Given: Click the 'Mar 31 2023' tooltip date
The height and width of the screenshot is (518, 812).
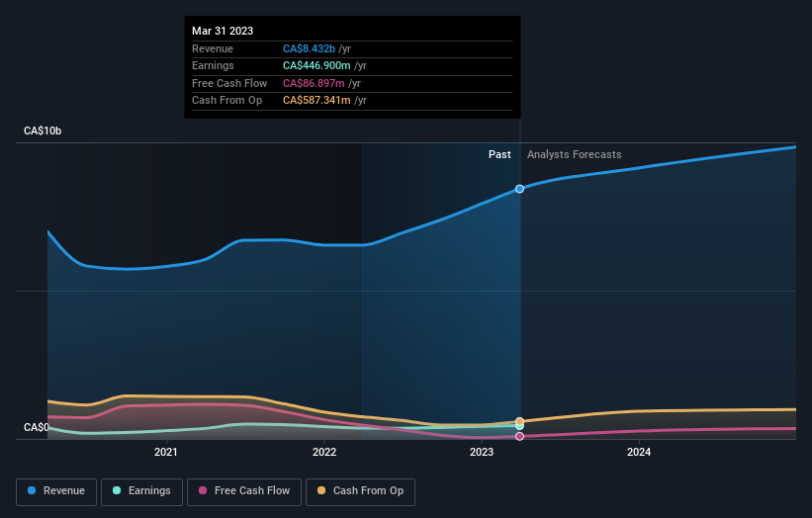Looking at the screenshot, I should [x=223, y=31].
